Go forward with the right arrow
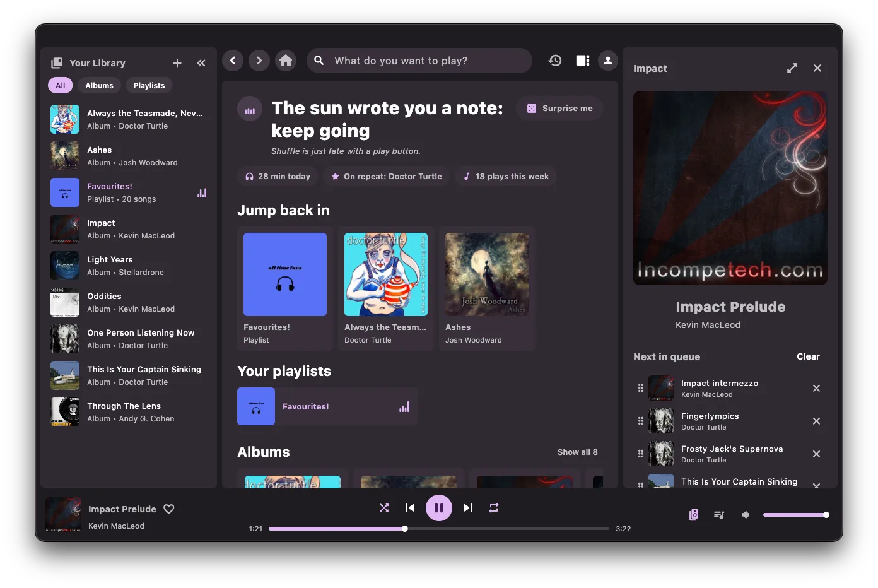This screenshot has width=878, height=588. click(259, 61)
